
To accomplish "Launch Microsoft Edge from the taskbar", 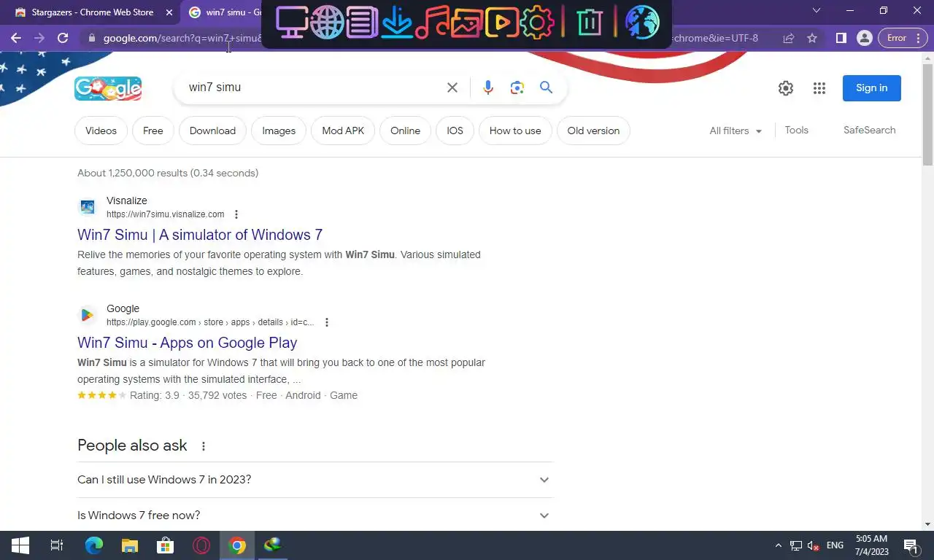I will click(94, 545).
